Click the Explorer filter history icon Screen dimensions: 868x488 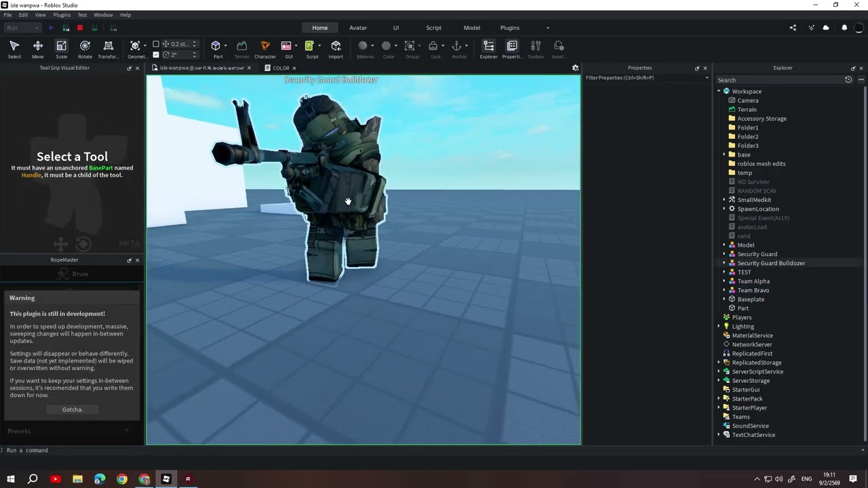tap(848, 80)
